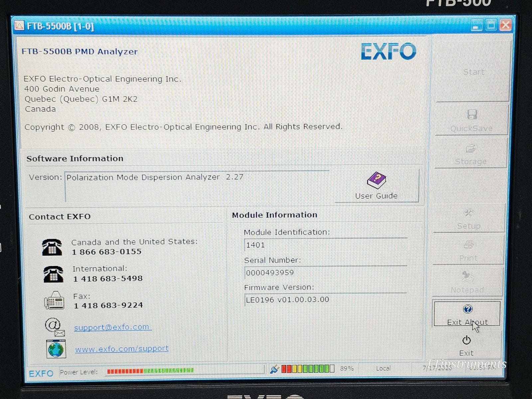
Task: Click the Notepad icon
Action: pos(468,276)
